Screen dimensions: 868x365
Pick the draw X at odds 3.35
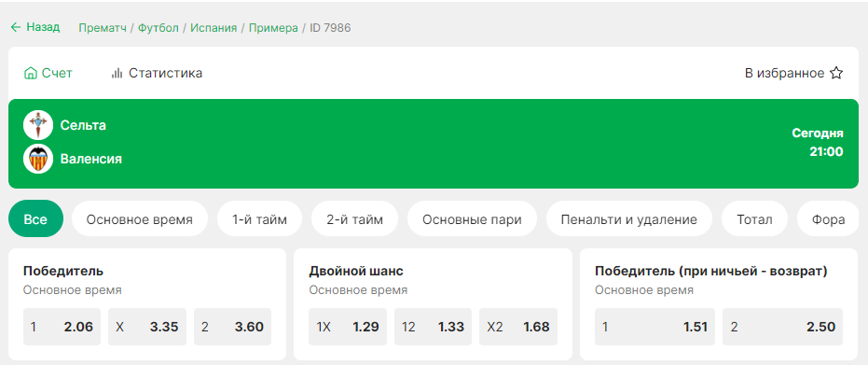(147, 327)
